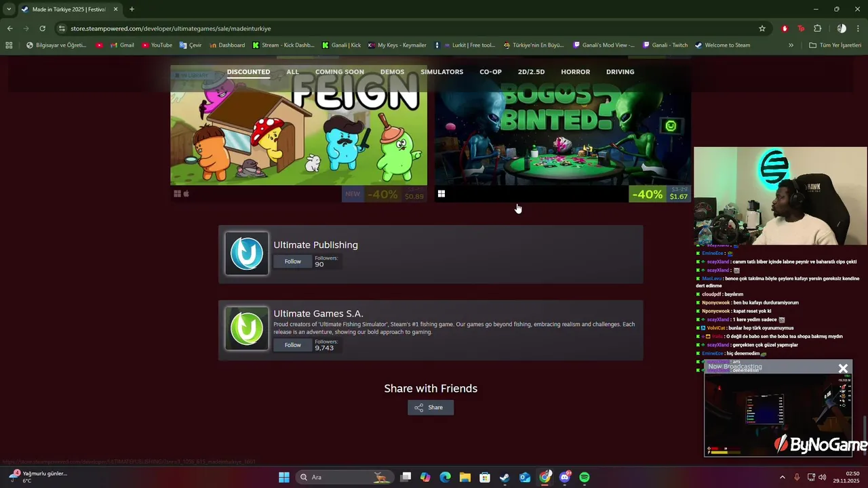Image resolution: width=868 pixels, height=488 pixels.
Task: Open Discord from the taskbar
Action: (x=565, y=477)
